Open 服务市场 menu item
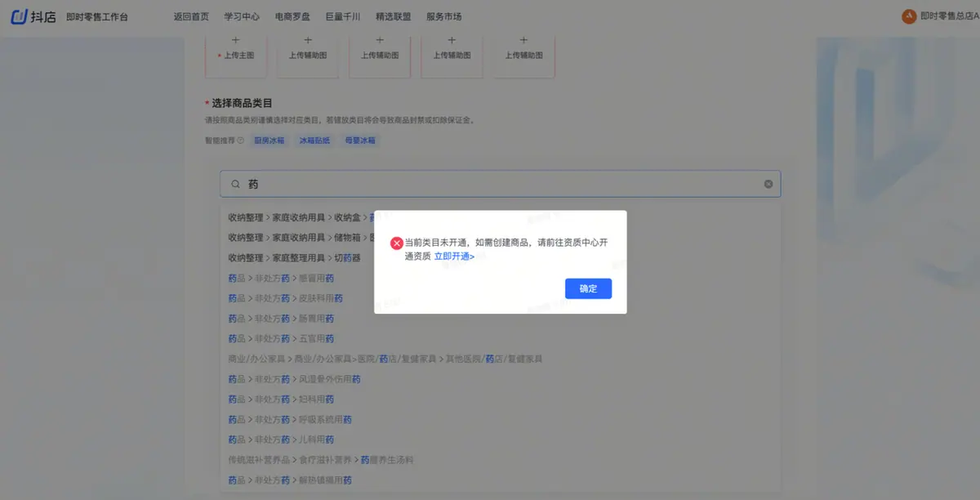This screenshot has width=980, height=500. (444, 16)
